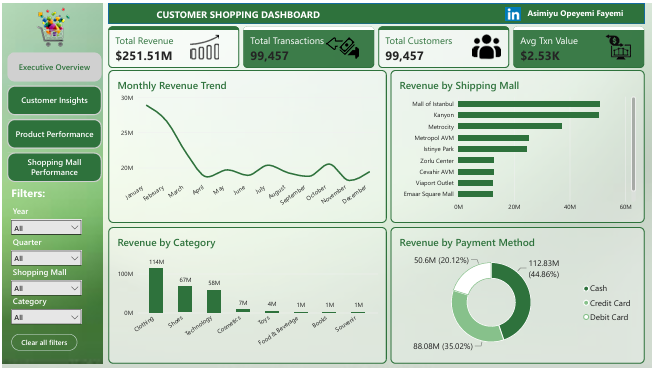Click the cash transactions icon

pyautogui.click(x=343, y=47)
